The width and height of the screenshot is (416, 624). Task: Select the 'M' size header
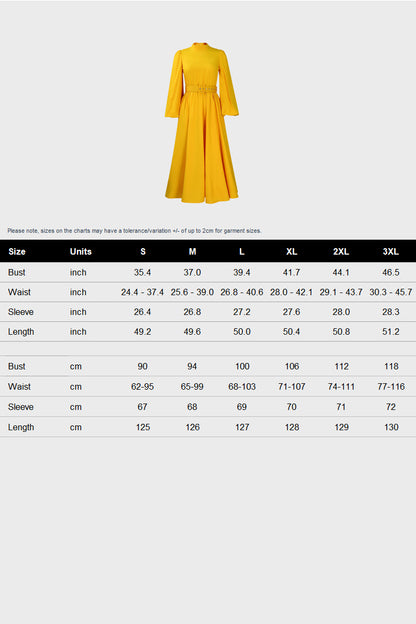pos(192,252)
